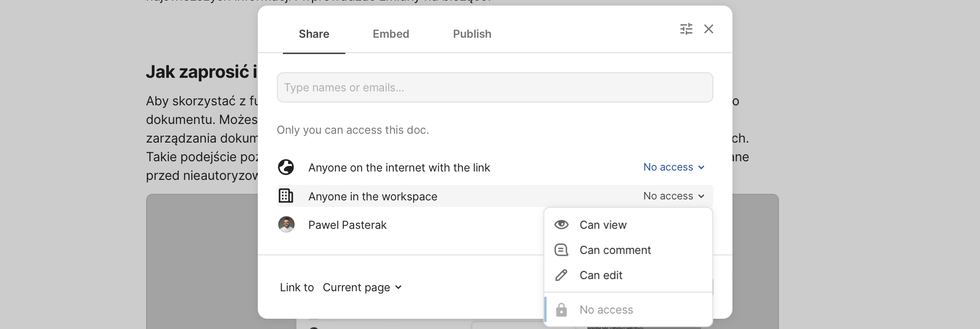Screen dimensions: 980x329
Task: Expand internet link No access dropdown
Action: point(673,167)
